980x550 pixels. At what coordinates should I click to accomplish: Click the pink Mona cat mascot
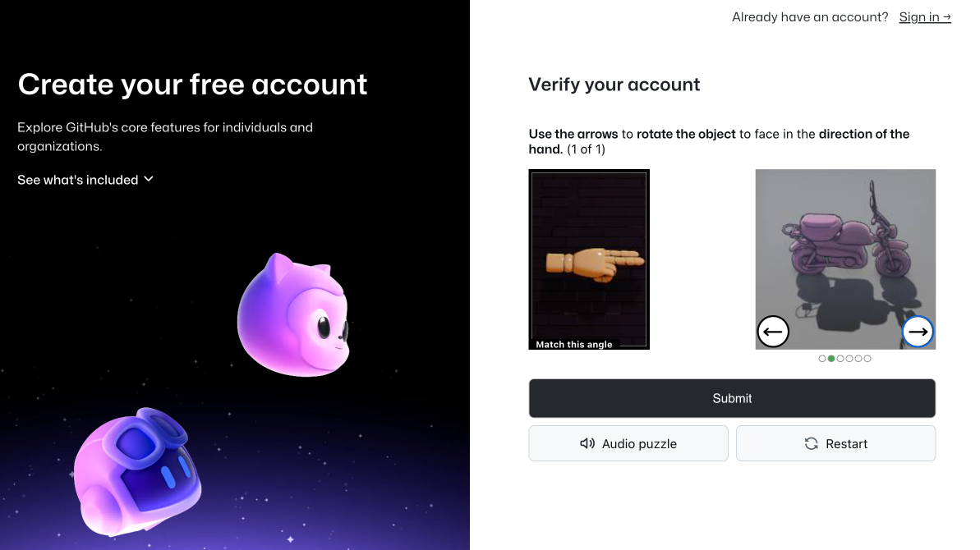tap(294, 315)
